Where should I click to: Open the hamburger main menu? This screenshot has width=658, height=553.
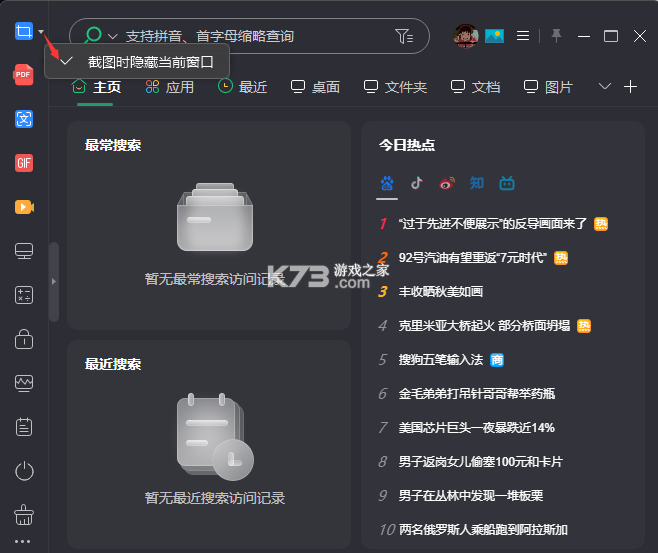coord(523,36)
